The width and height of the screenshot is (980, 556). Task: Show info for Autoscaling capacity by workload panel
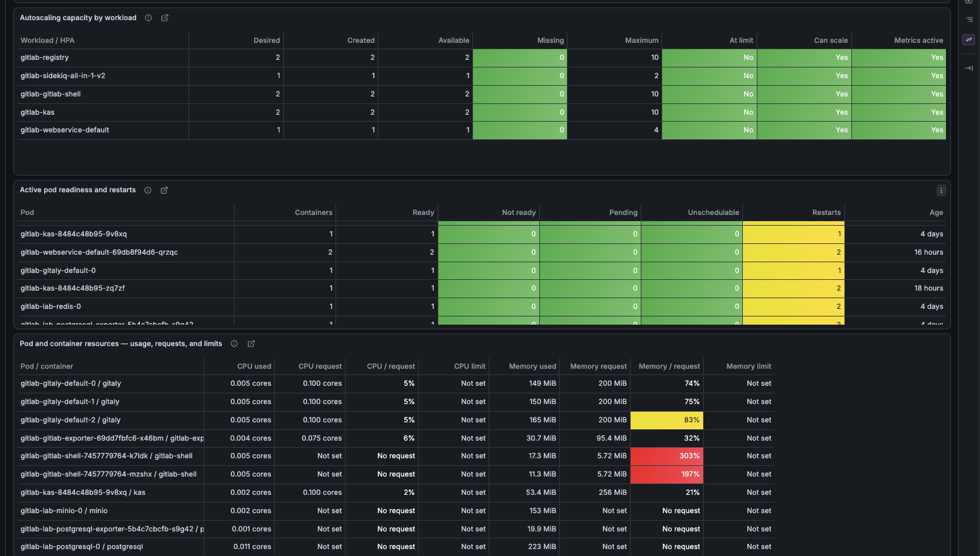coord(148,18)
